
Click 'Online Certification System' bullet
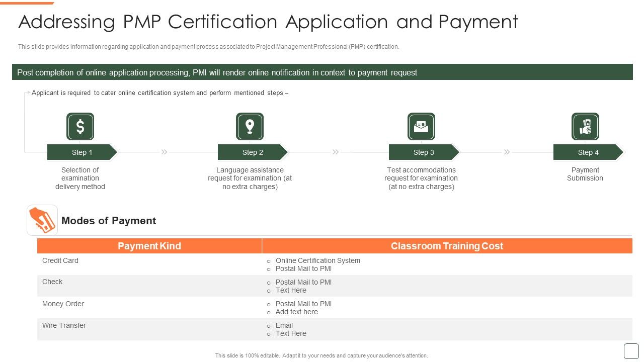point(318,260)
